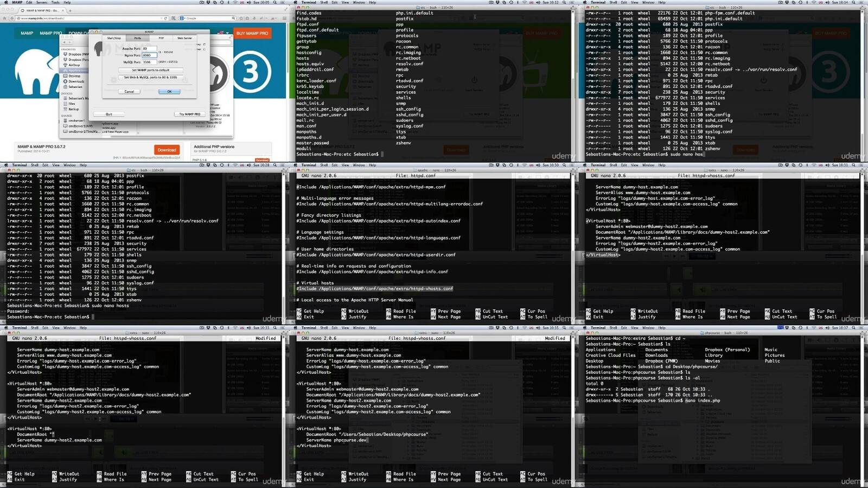Click Set Web & MySQL ports to 80 & 3306
The height and width of the screenshot is (488, 868).
(x=150, y=77)
